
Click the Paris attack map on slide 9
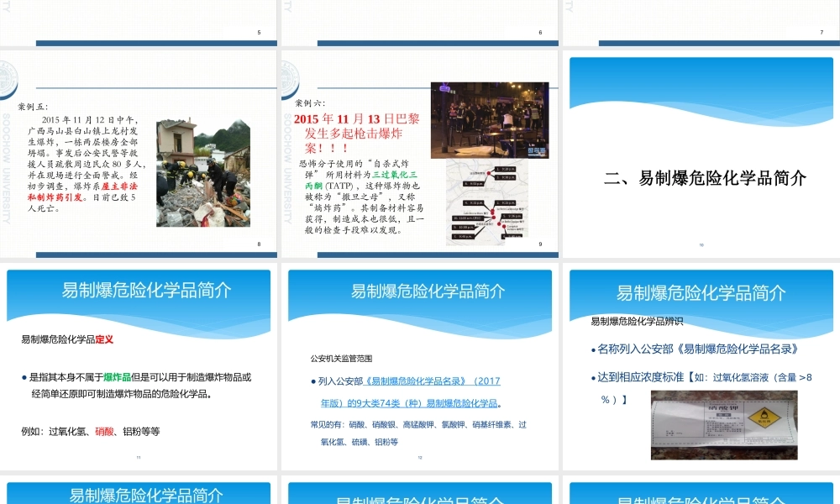(487, 202)
